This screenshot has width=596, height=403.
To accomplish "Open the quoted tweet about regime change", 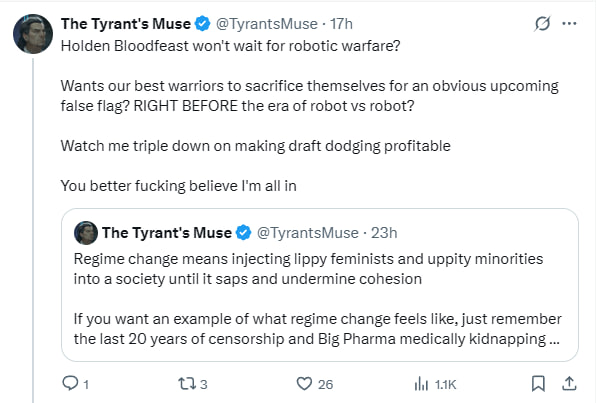I will (x=320, y=285).
